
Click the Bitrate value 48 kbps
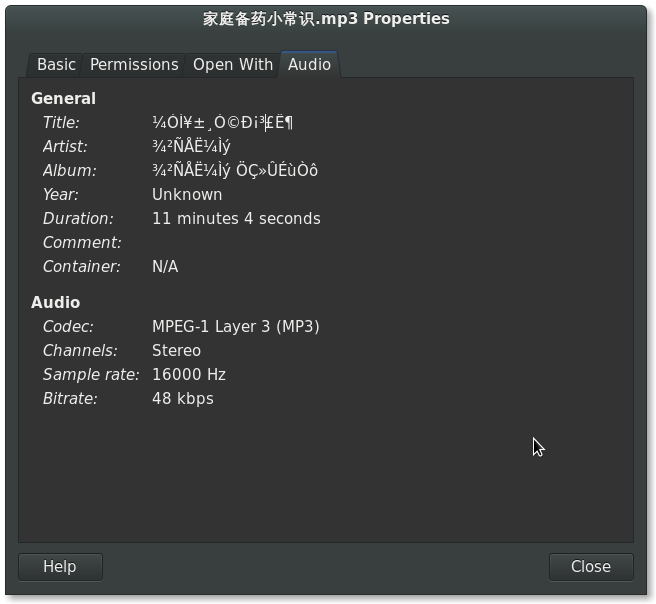pyautogui.click(x=183, y=399)
